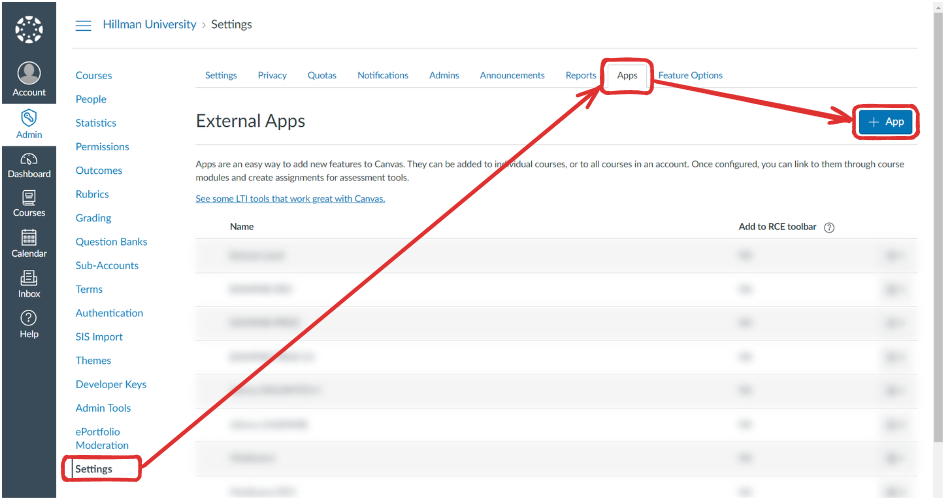The width and height of the screenshot is (946, 501).
Task: Toggle the hamburger navigation menu
Action: 84,25
